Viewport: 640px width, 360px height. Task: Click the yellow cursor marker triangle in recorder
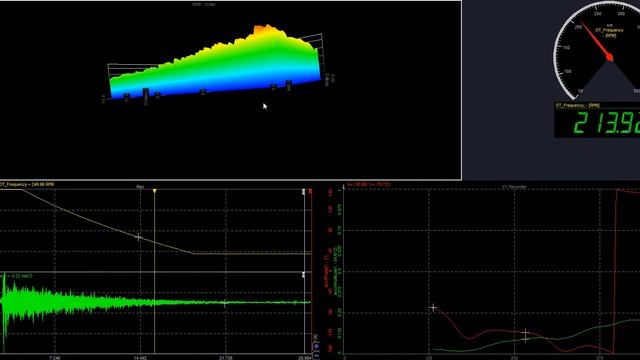click(154, 191)
